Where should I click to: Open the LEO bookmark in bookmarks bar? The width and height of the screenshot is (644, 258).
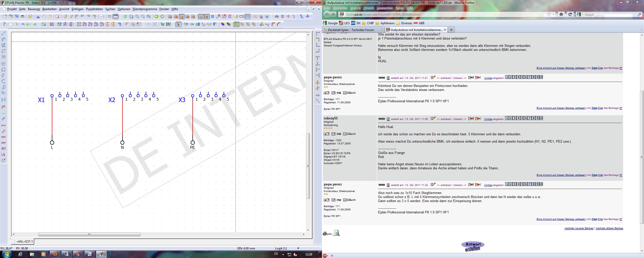344,23
